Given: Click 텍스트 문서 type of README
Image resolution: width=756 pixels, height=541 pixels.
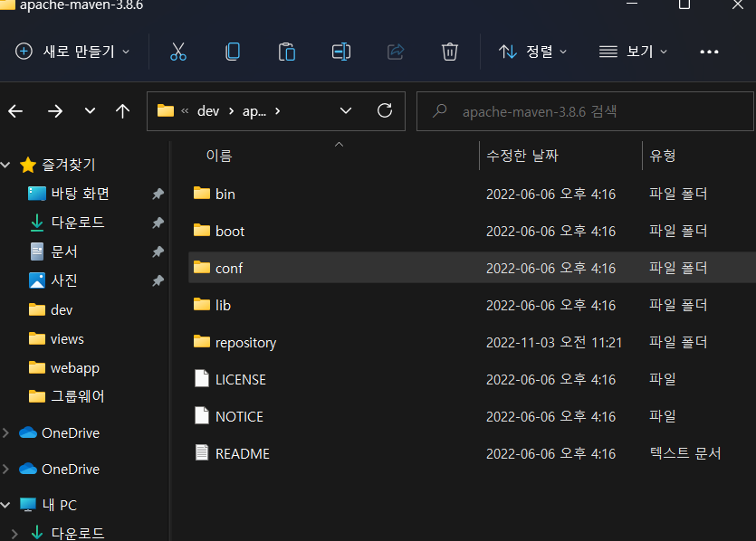Looking at the screenshot, I should click(685, 453).
